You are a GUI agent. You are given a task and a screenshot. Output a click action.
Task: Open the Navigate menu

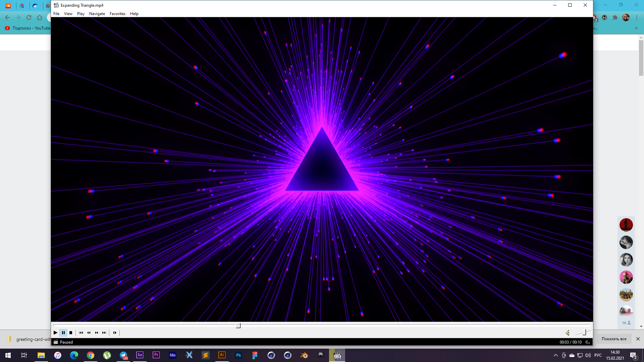click(97, 14)
